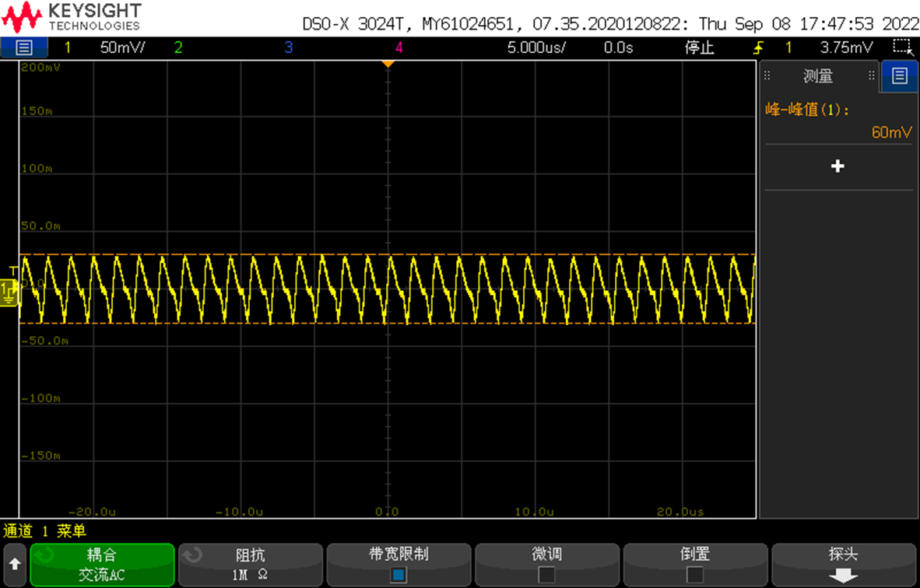The image size is (920, 588).
Task: Click the sidebar grip dots right of 测量
Action: (871, 75)
